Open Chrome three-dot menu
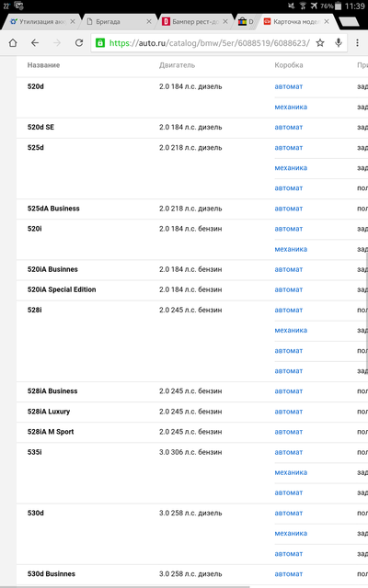Image resolution: width=368 pixels, height=588 pixels. point(357,43)
